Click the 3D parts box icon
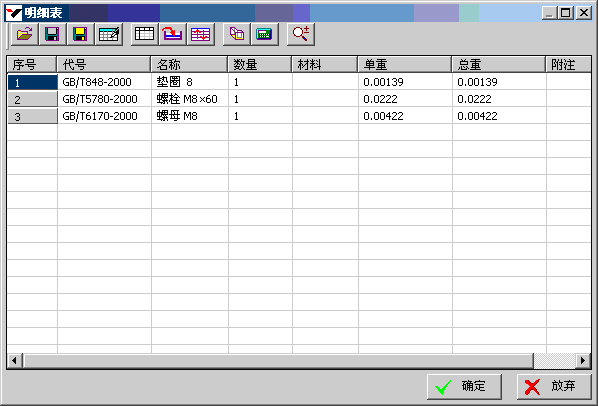This screenshot has width=598, height=406. (x=236, y=34)
